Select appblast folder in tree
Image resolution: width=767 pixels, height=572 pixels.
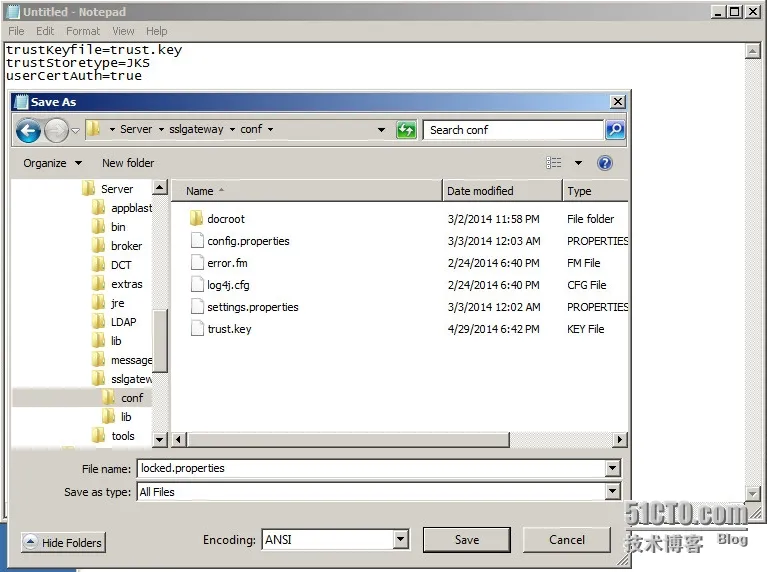(x=122, y=208)
